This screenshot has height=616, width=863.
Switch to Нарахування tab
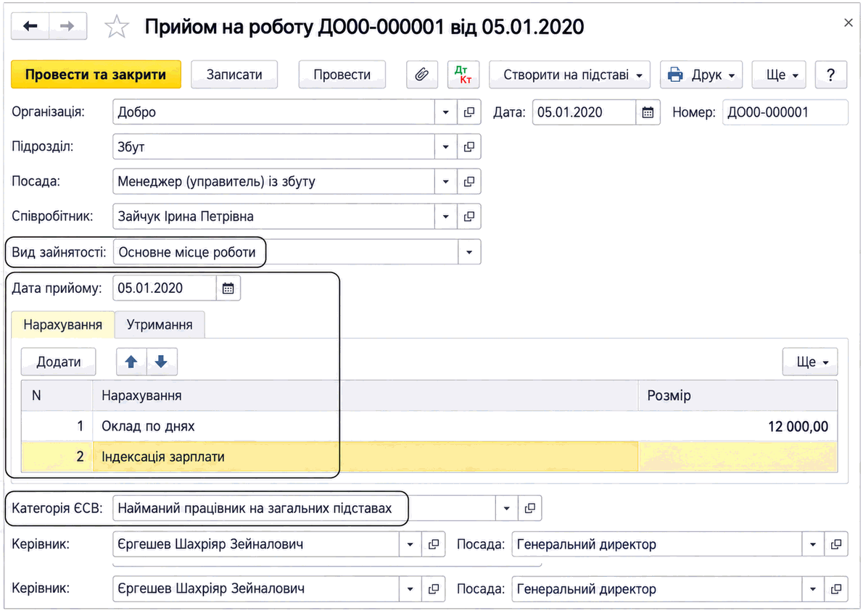[63, 325]
